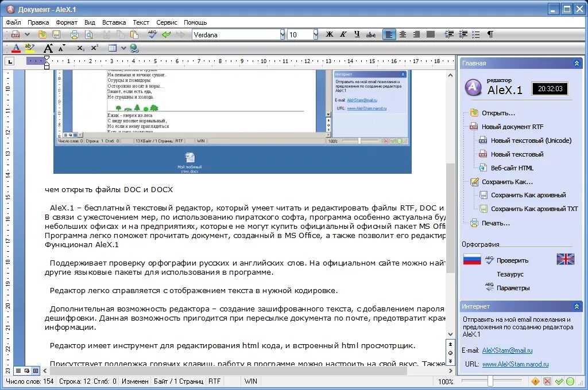This screenshot has height=390, width=588.
Task: Toggle align left
Action: click(x=389, y=34)
